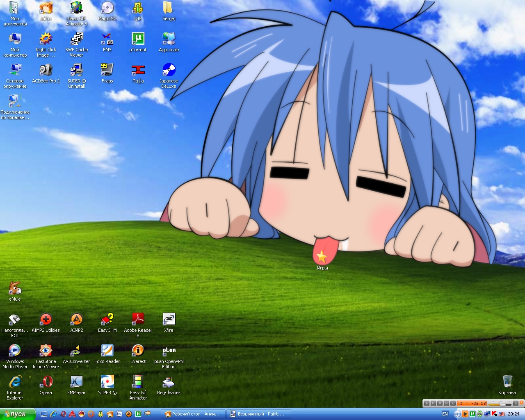Screen dimensions: 525x420
Task: Launch AVIConverter
Action: tap(76, 354)
